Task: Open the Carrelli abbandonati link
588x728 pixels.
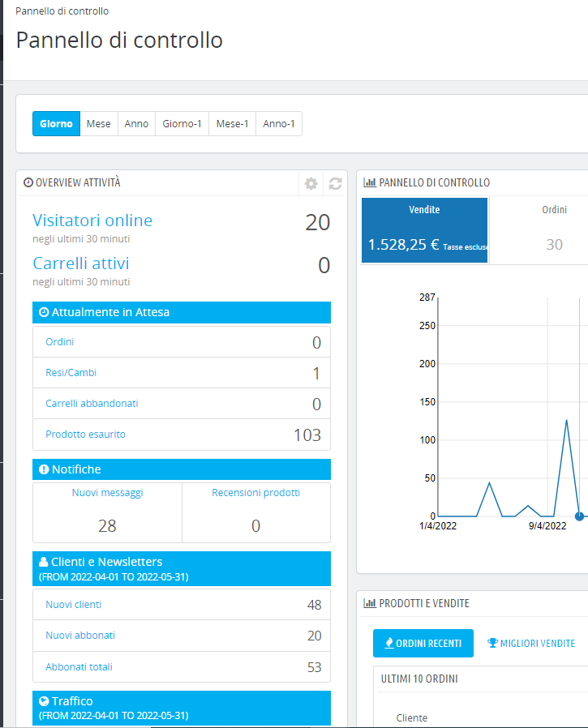Action: 92,404
